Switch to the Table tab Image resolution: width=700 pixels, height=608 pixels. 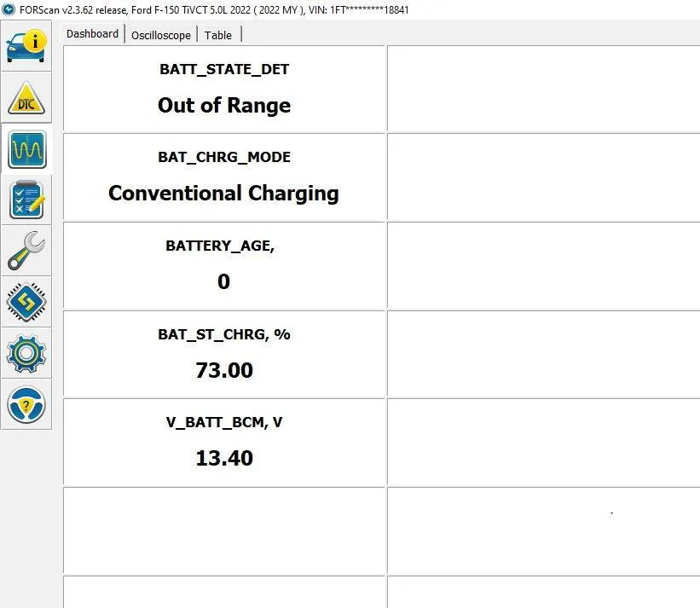coord(218,35)
